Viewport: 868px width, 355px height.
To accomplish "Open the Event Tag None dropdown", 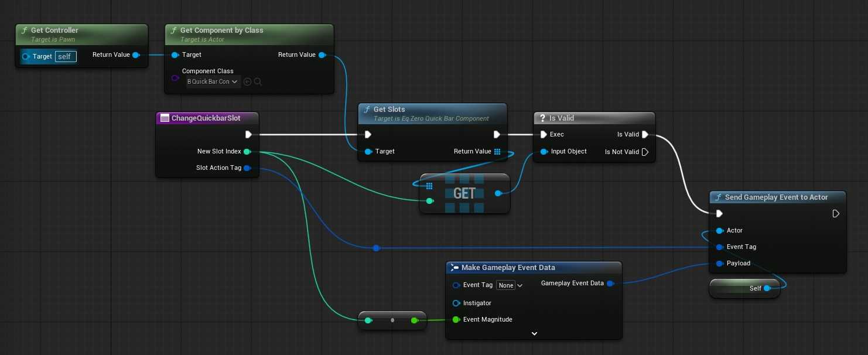I will coord(510,285).
